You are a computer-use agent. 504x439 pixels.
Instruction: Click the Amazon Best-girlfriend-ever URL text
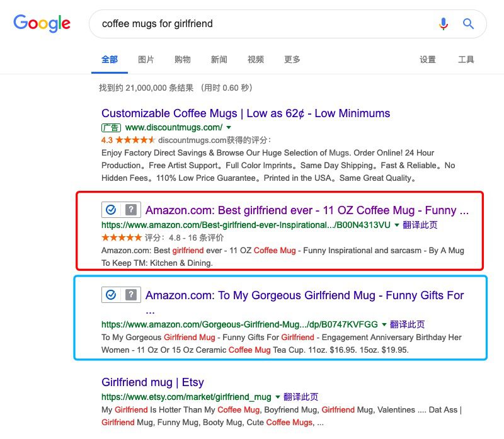click(246, 225)
